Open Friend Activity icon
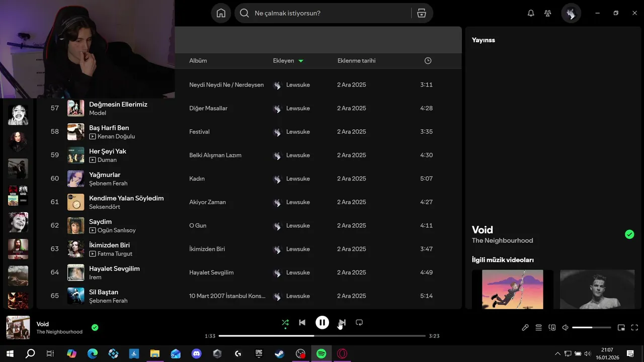 tap(548, 13)
